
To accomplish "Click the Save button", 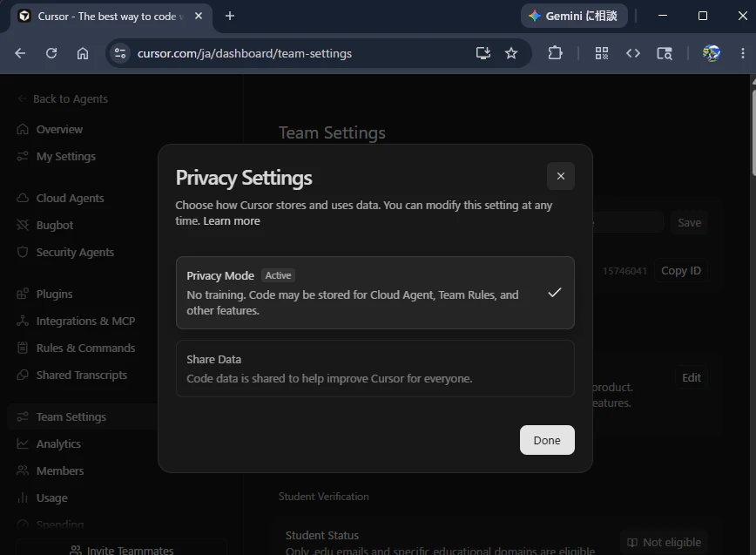I will pyautogui.click(x=689, y=222).
